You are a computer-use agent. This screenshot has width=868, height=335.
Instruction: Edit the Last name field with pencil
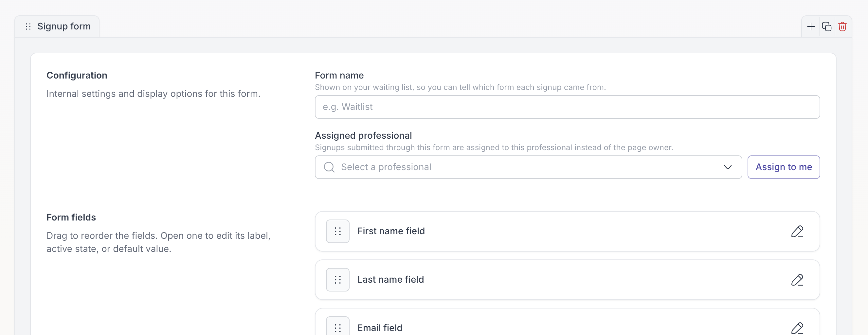[797, 280]
